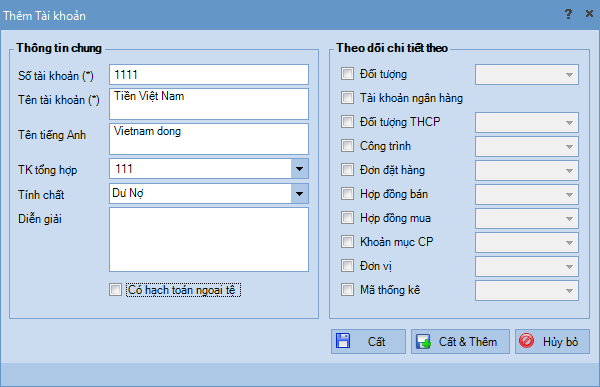
Task: Open the Tính chất dropdown arrow
Action: coord(300,194)
